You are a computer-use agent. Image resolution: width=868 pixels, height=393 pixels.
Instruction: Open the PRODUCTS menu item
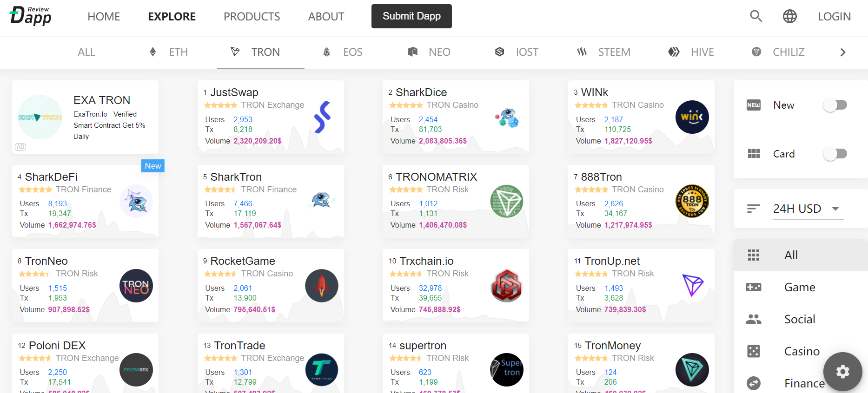(x=252, y=17)
